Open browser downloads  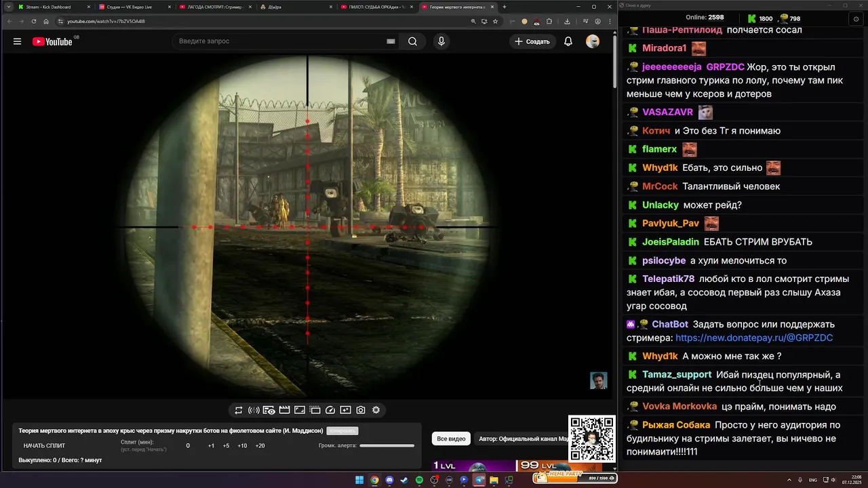tap(567, 21)
